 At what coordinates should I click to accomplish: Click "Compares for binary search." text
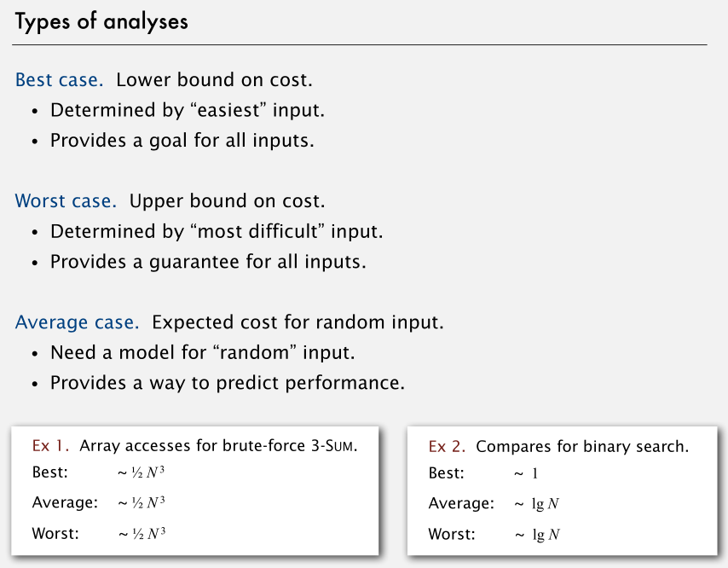(582, 446)
